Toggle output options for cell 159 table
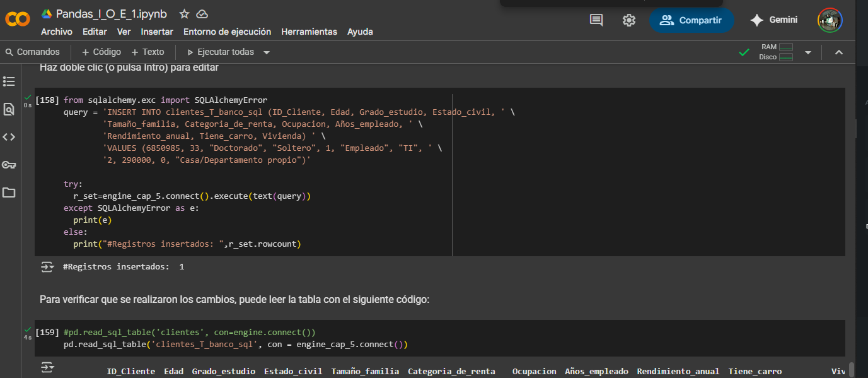 pos(48,367)
